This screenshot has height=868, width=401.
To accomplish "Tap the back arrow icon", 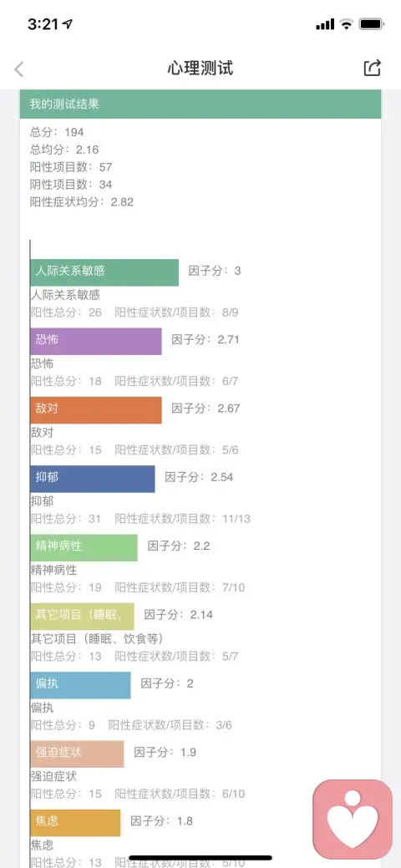I will [19, 69].
